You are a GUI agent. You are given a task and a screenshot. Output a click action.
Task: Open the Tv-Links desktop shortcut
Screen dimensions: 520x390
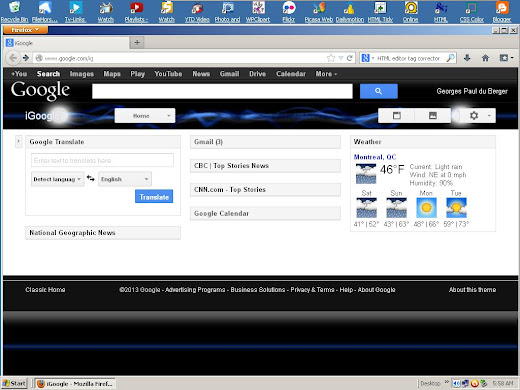pyautogui.click(x=75, y=11)
